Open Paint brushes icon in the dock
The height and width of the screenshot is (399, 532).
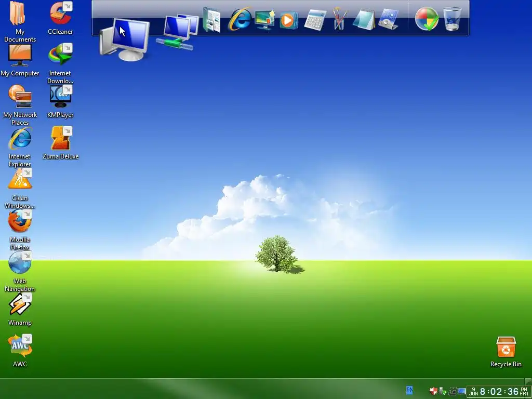[340, 19]
